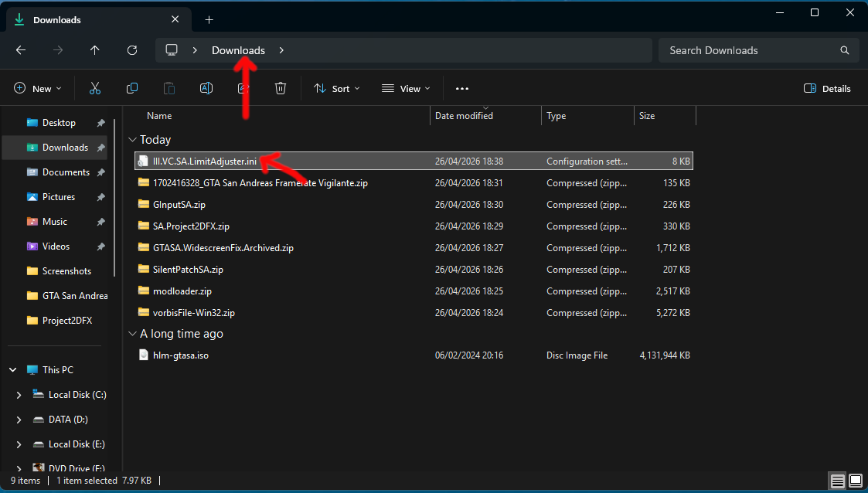Click the Delete trash icon
The height and width of the screenshot is (493, 868).
click(281, 89)
